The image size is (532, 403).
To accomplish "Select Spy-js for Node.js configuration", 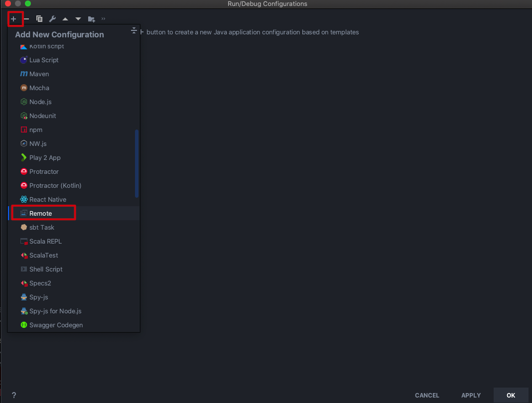I will (74, 311).
